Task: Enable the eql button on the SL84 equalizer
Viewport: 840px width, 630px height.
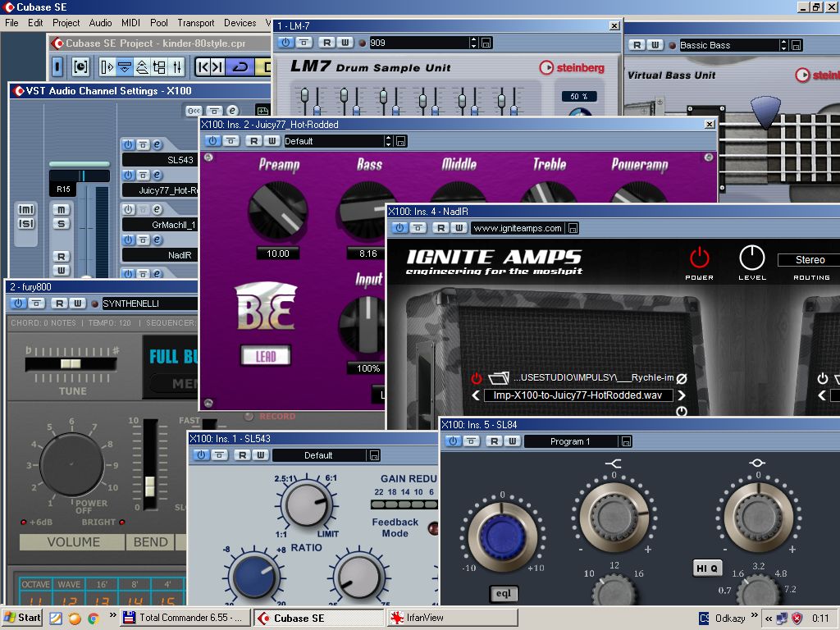Action: [503, 593]
